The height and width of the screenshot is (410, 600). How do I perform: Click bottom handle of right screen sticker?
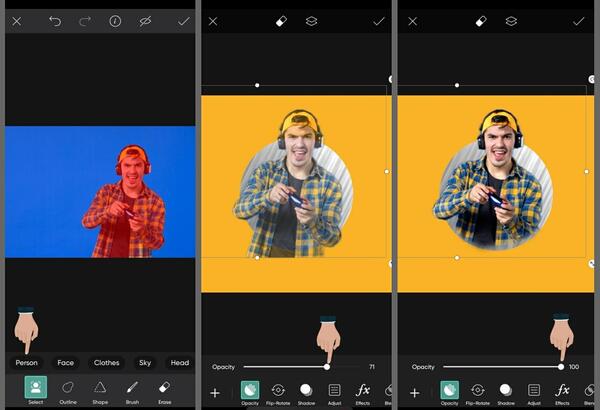[457, 258]
